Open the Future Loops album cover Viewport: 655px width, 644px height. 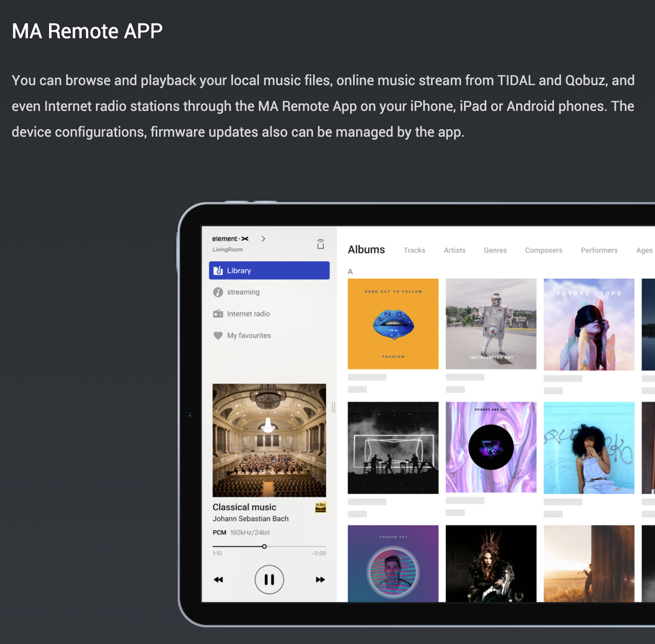589,324
